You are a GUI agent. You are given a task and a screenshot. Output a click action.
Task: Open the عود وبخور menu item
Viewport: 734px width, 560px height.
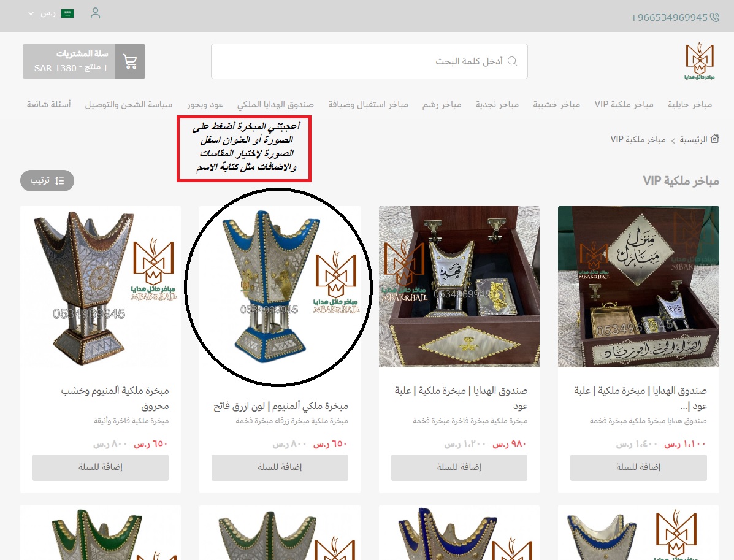coord(205,104)
